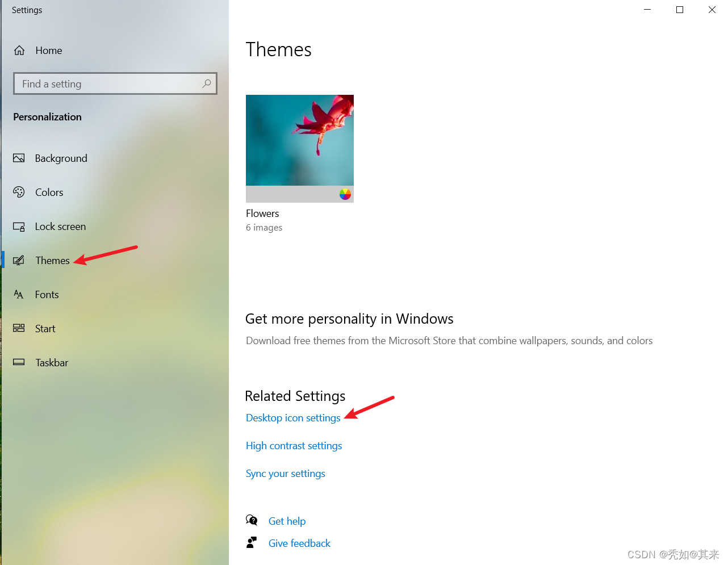Click the Get help chat icon
Viewport: 728px width, 565px height.
[252, 520]
